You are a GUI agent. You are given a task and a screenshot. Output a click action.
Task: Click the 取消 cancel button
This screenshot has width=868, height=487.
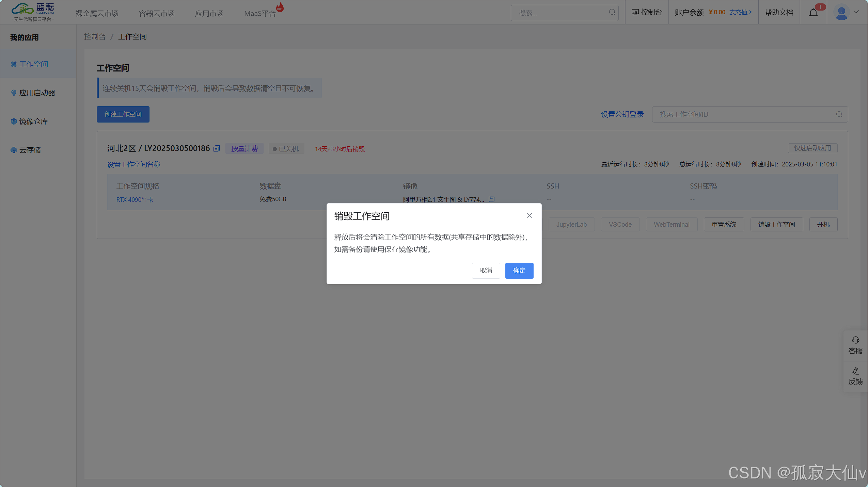(486, 271)
